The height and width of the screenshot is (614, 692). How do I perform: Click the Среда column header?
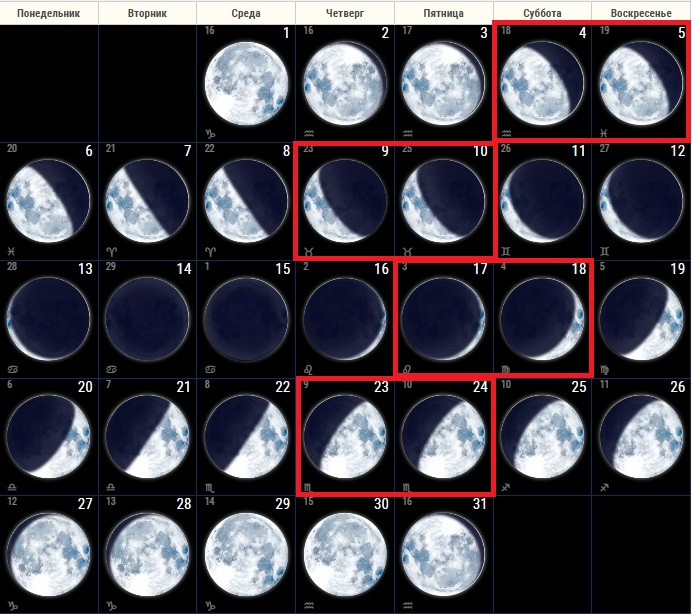point(246,13)
